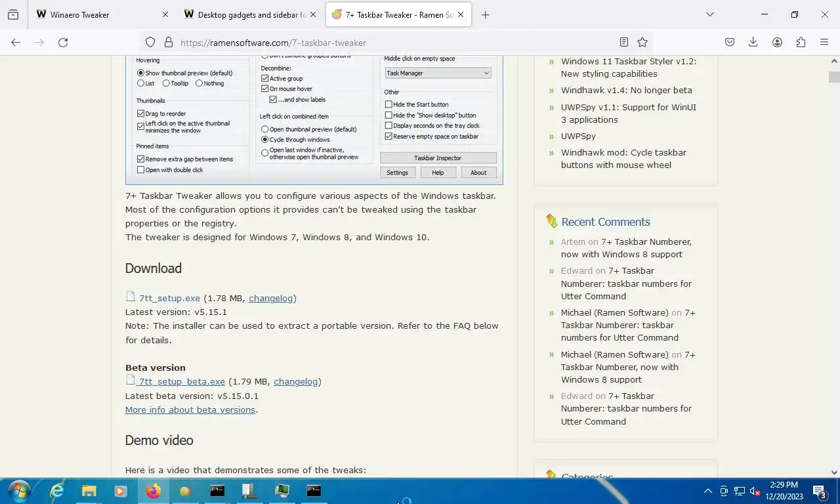840x504 pixels.
Task: Open the Extensions puzzle-piece menu
Action: [x=801, y=42]
